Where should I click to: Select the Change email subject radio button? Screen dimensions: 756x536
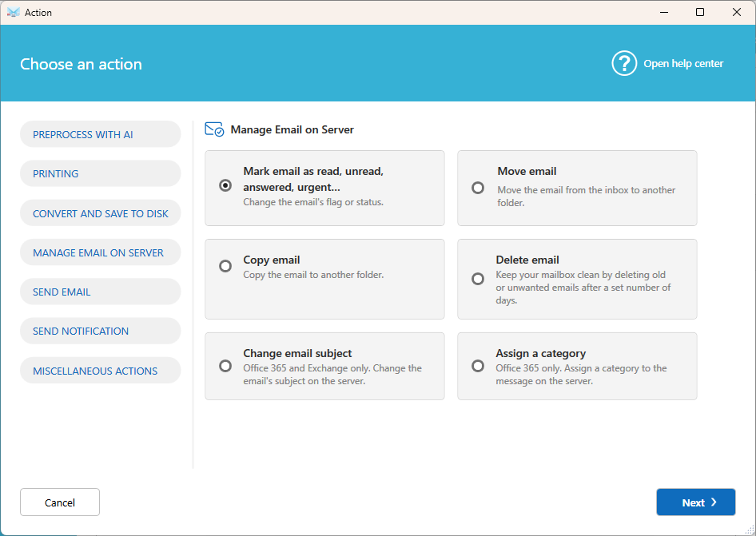point(225,366)
